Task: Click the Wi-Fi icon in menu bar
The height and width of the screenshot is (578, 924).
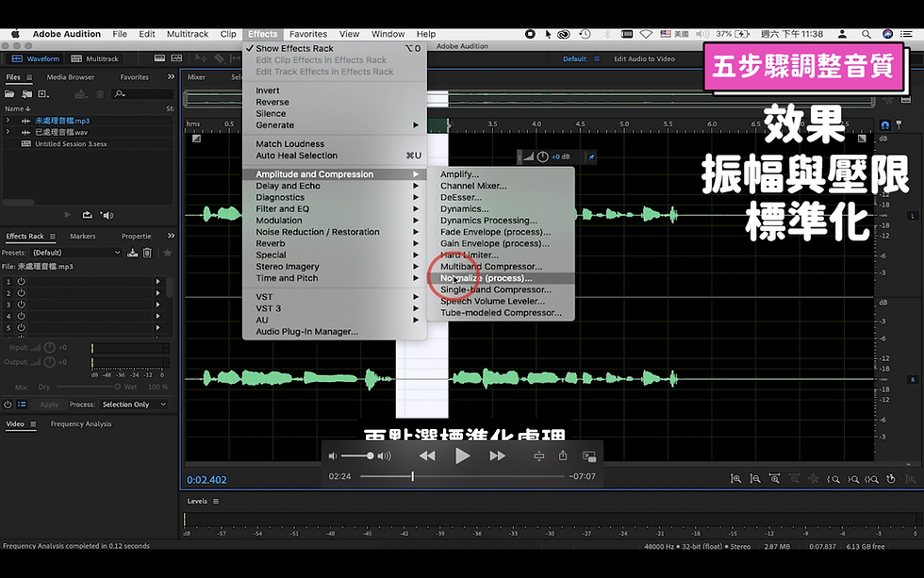Action: (x=646, y=34)
